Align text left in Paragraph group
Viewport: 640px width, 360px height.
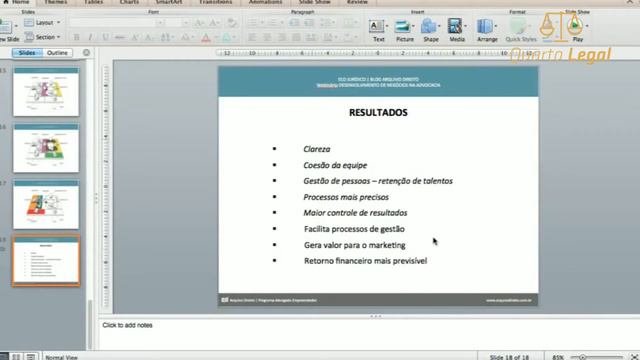(252, 38)
